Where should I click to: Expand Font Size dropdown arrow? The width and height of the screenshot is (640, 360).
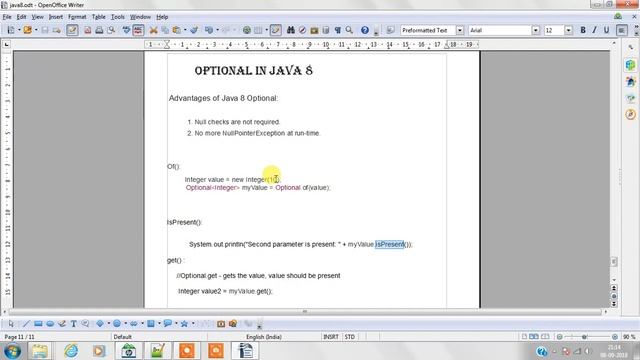tap(568, 30)
